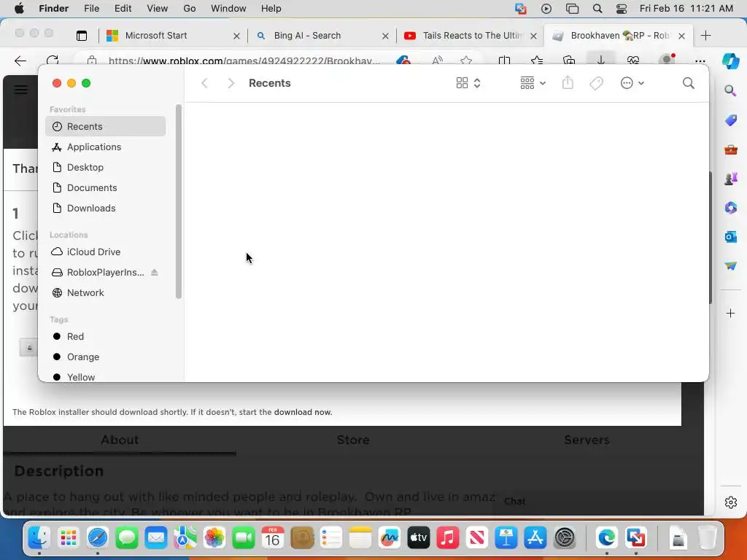
Task: Switch Finder view with the icon grid selector
Action: click(468, 83)
